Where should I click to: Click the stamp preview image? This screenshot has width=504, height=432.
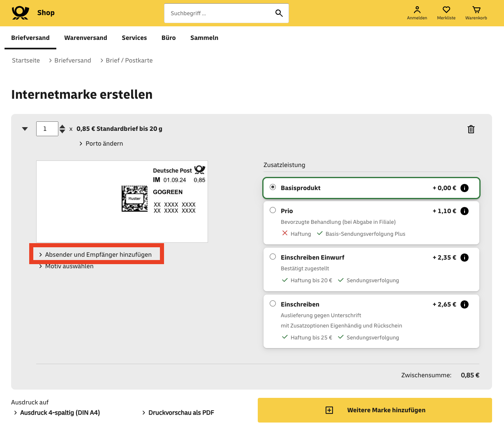(x=122, y=202)
